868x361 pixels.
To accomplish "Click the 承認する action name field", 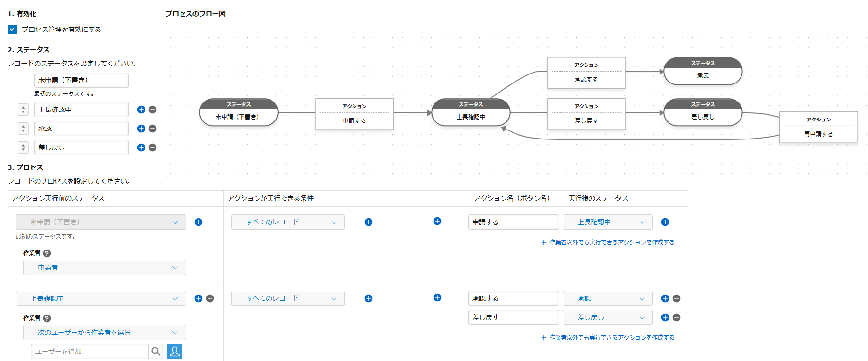I will [514, 298].
